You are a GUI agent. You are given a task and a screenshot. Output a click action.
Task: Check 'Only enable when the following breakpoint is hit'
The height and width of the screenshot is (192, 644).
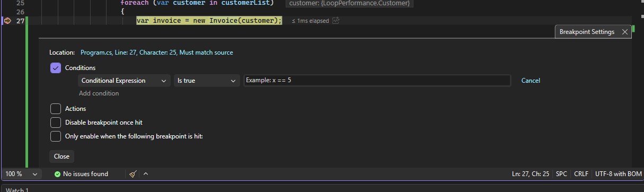tap(56, 136)
